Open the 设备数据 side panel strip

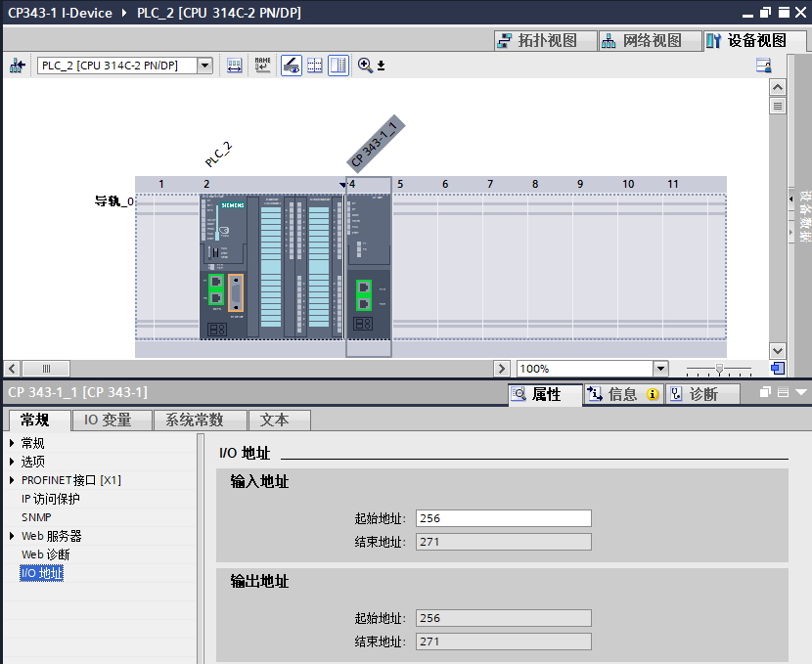pos(804,216)
